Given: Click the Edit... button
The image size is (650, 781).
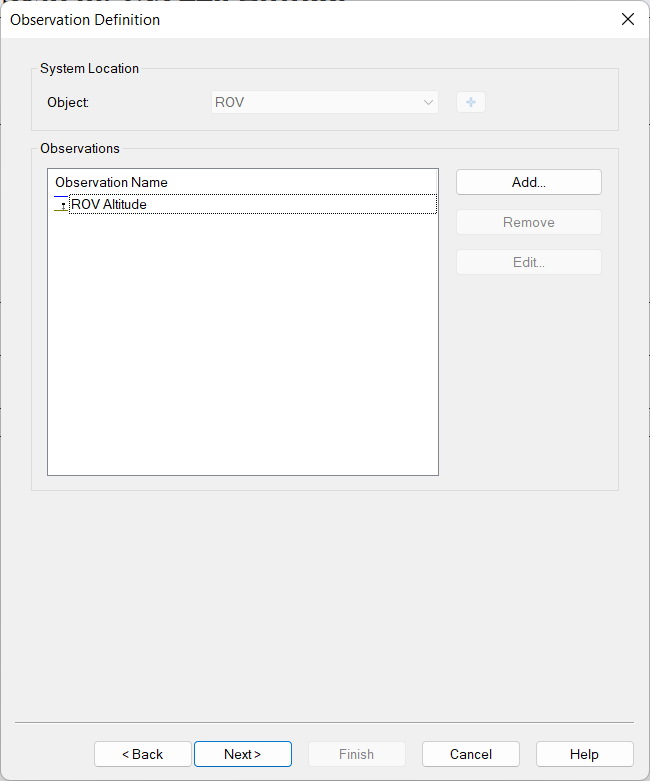Looking at the screenshot, I should coord(528,262).
